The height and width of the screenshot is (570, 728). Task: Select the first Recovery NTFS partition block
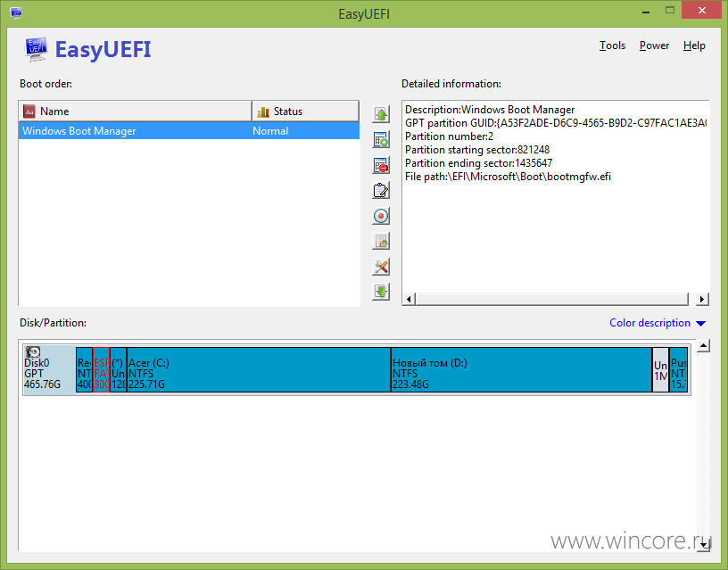click(84, 369)
